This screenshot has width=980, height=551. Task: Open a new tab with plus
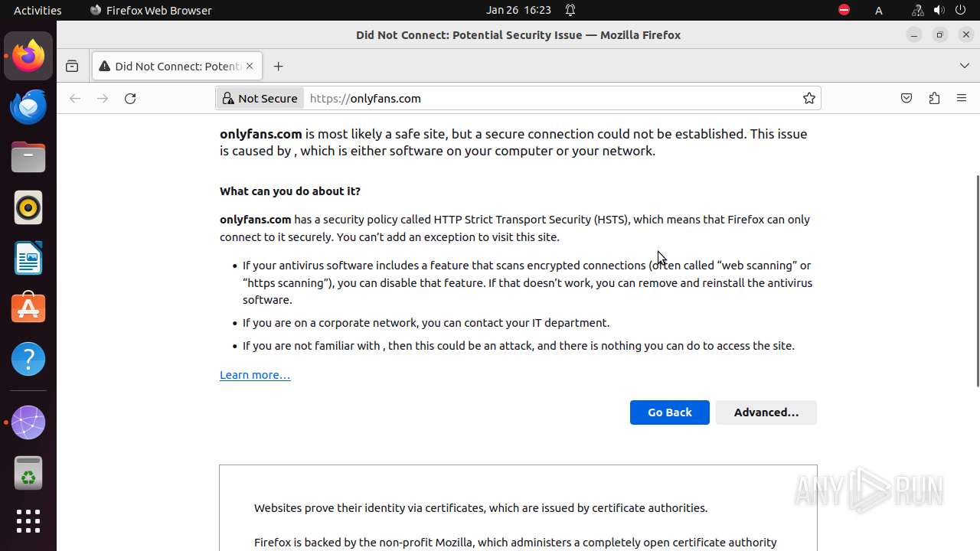278,66
